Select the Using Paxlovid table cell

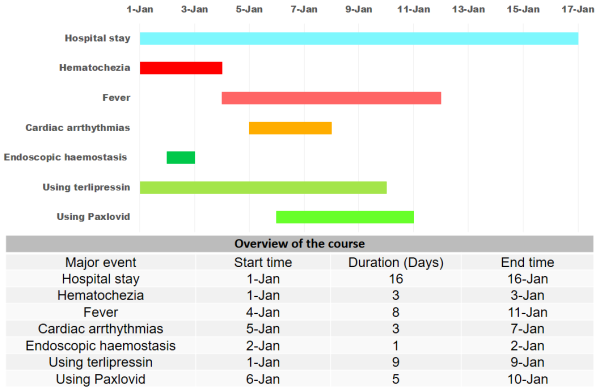coord(101,379)
